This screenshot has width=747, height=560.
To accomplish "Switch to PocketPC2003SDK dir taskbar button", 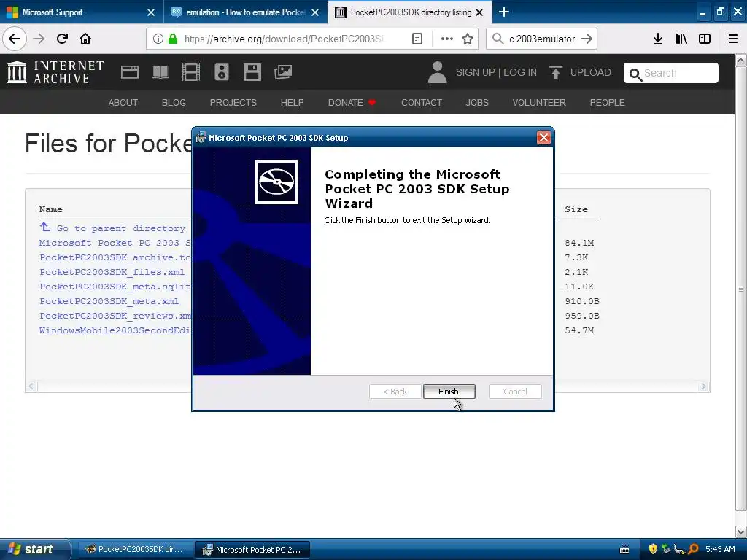I will [x=134, y=550].
